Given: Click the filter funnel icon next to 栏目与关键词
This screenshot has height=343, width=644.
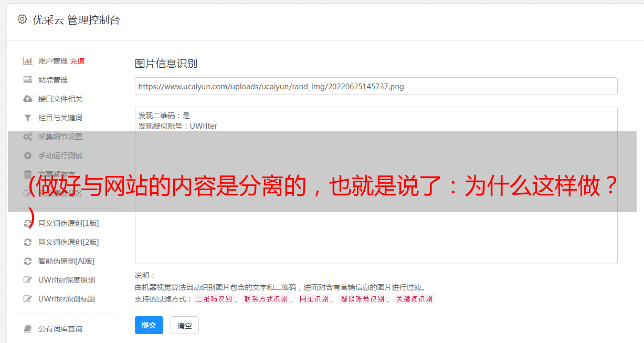Looking at the screenshot, I should 28,118.
